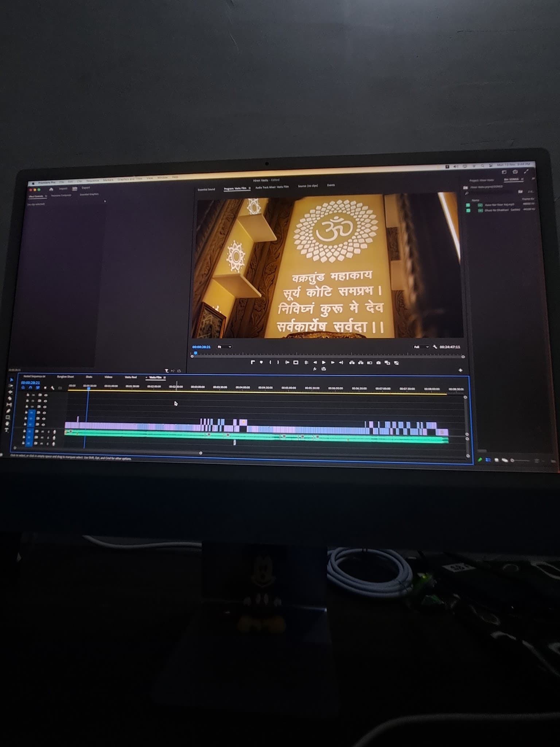
Task: Select the Hand tool in the toolbar
Action: pos(7,424)
